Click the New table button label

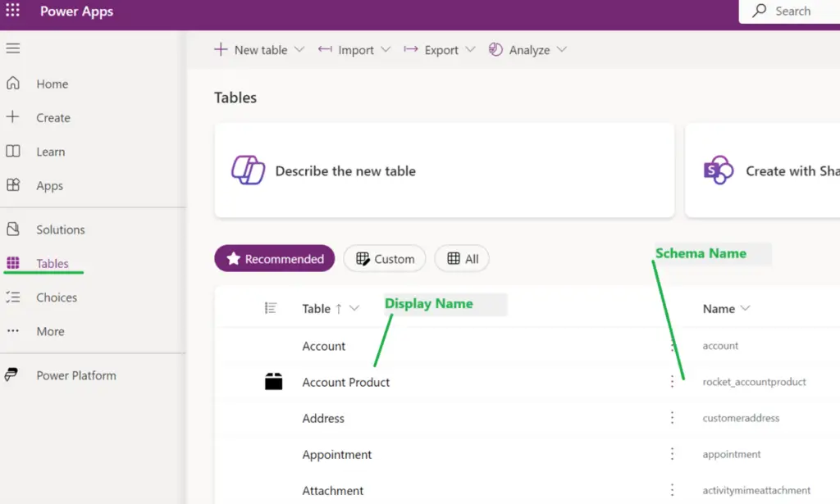(261, 50)
